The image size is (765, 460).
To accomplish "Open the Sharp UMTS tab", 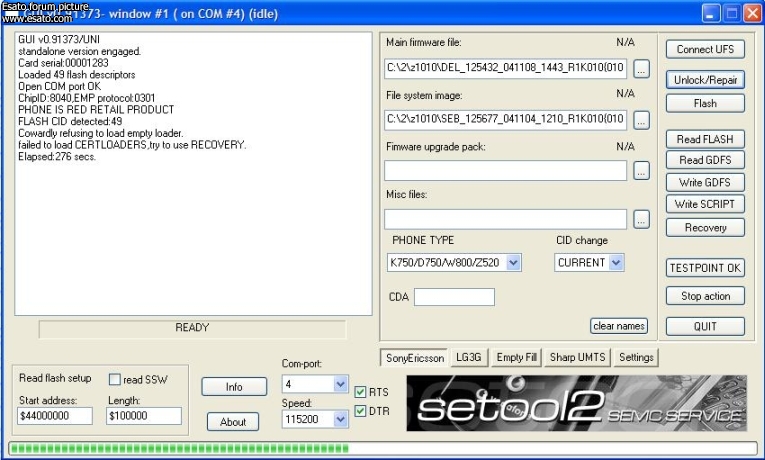I will pyautogui.click(x=577, y=358).
